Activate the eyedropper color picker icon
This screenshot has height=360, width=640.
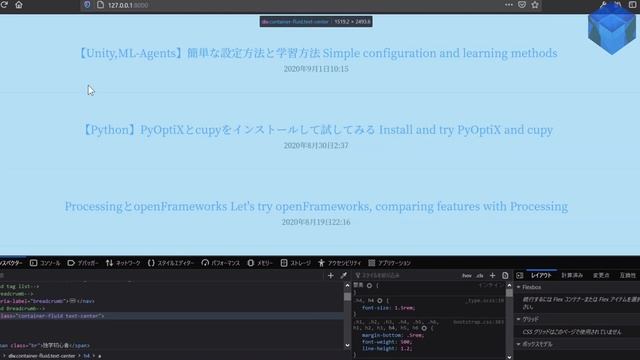[344, 276]
